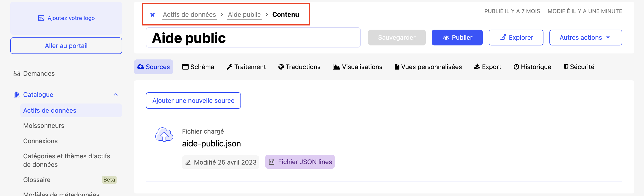This screenshot has width=644, height=196.
Task: Go to the Sécurité tab
Action: (579, 67)
